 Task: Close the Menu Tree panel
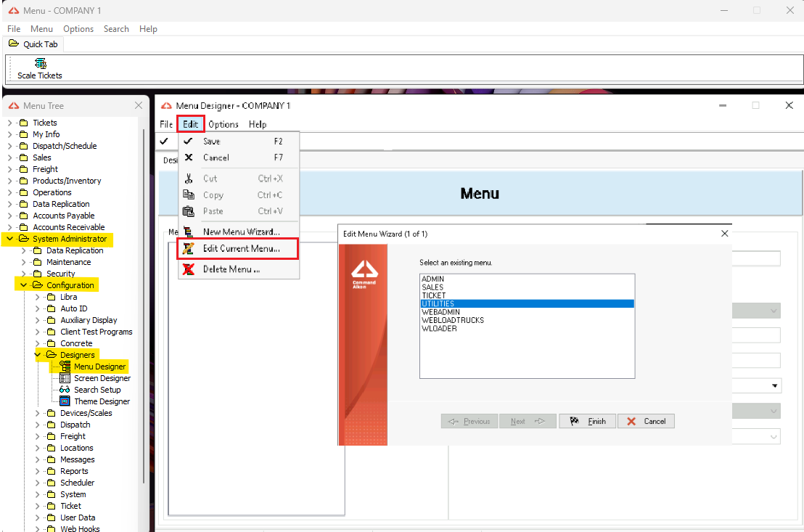139,105
